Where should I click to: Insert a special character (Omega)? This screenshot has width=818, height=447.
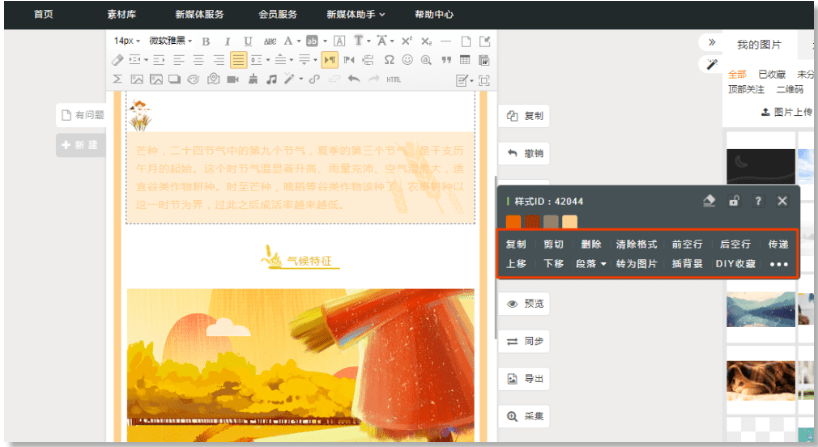click(x=389, y=60)
